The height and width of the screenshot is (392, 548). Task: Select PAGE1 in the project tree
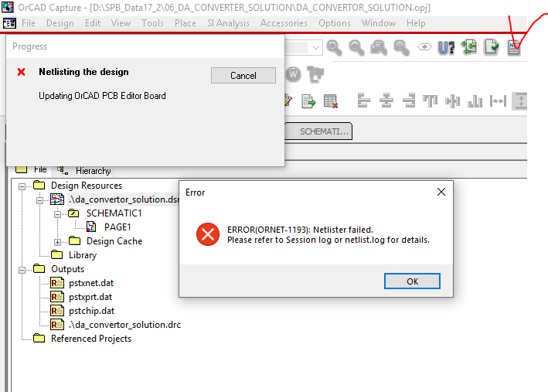click(117, 227)
